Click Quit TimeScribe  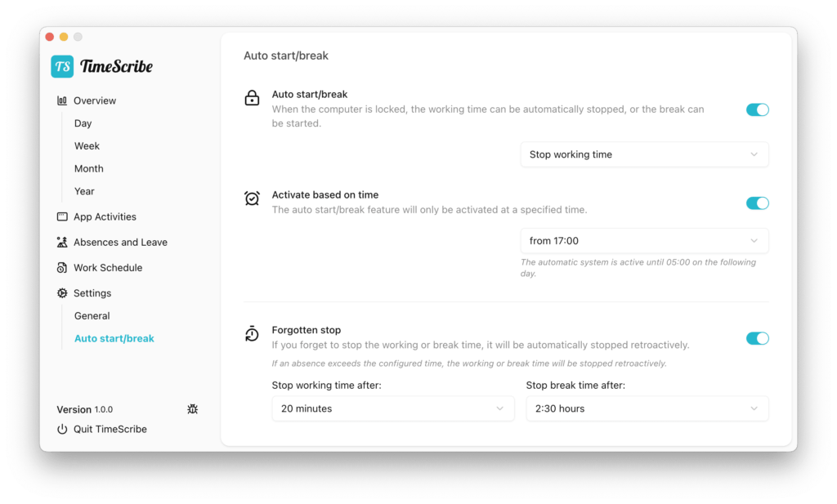pos(110,430)
